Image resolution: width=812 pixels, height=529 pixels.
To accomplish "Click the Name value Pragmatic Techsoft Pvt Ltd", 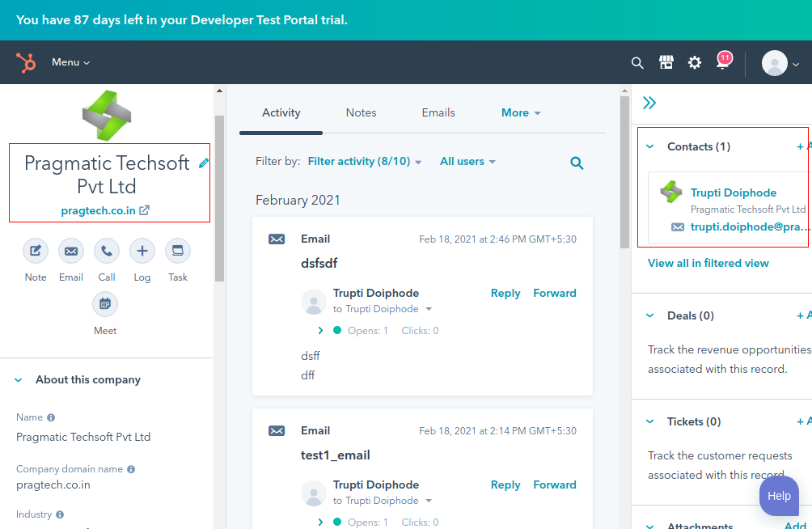I will click(83, 437).
